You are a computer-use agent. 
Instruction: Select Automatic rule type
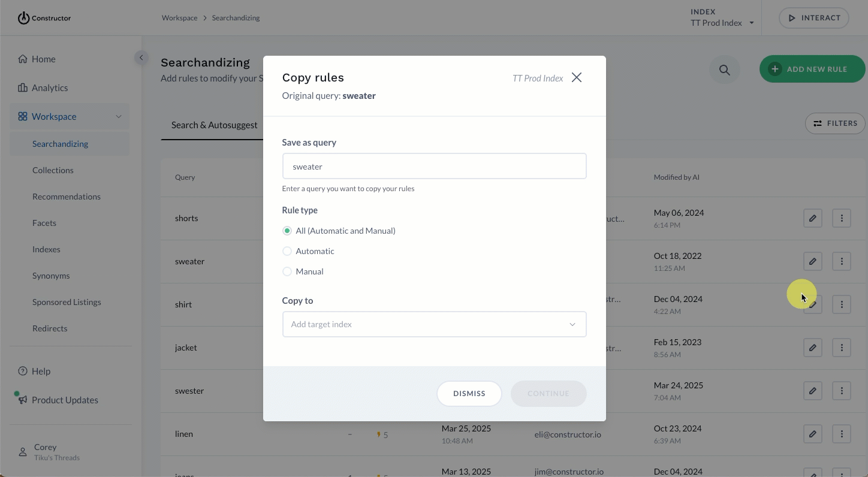pos(287,251)
